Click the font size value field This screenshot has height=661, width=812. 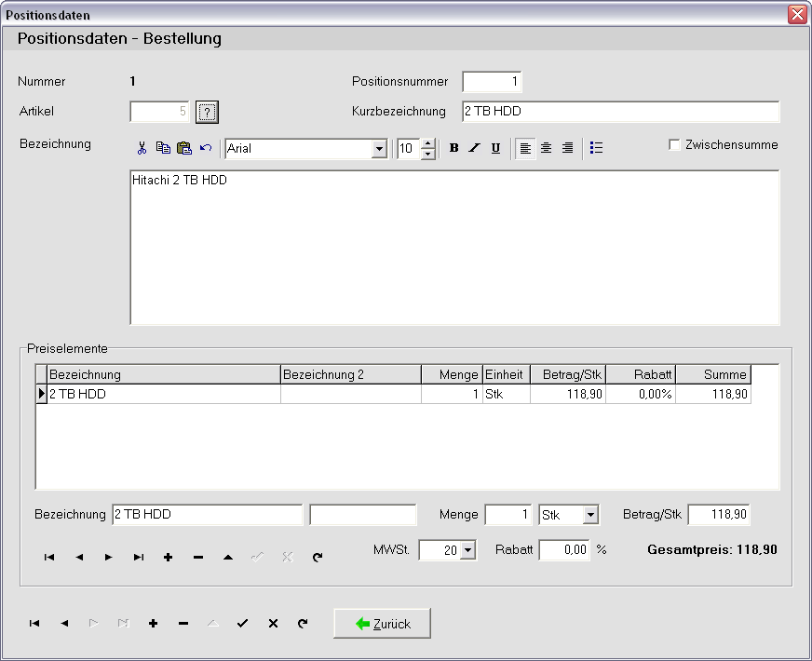click(409, 149)
